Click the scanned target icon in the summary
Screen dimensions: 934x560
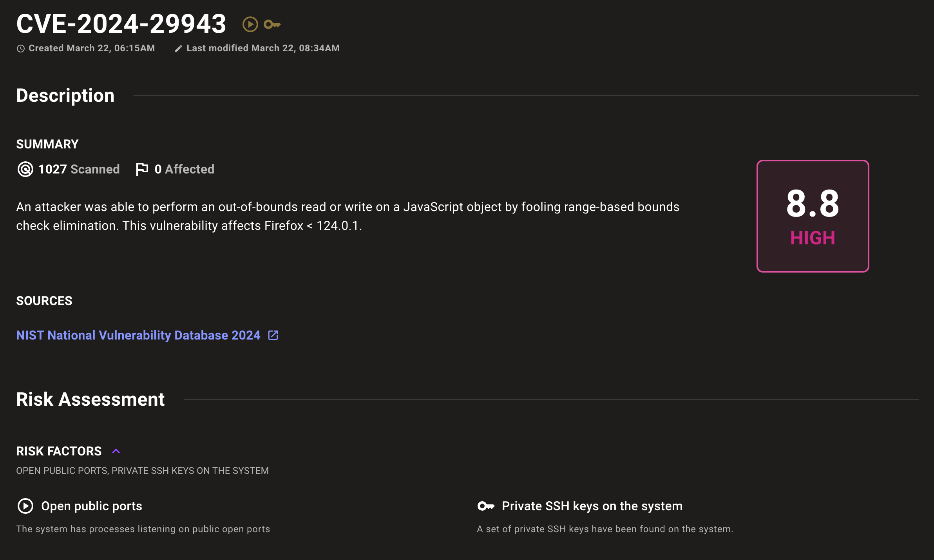(24, 169)
